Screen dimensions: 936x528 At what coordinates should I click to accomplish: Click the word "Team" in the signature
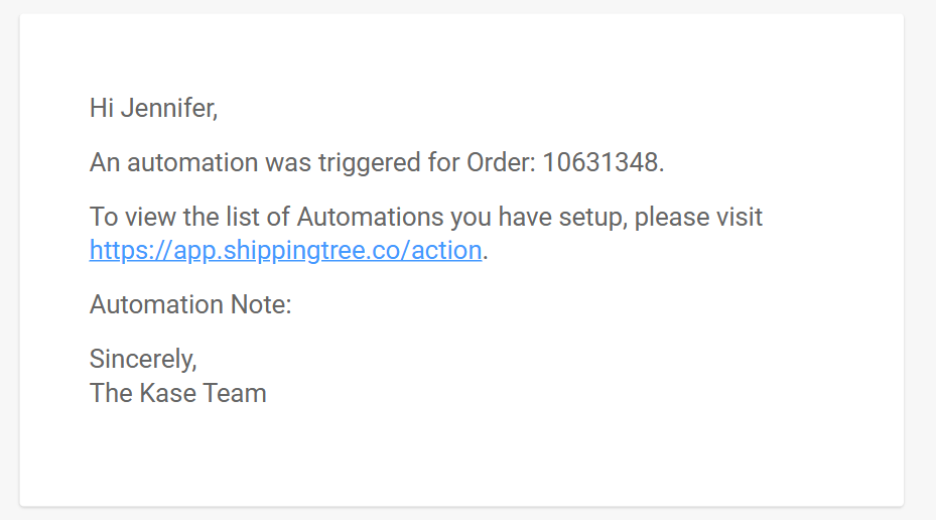tap(239, 392)
